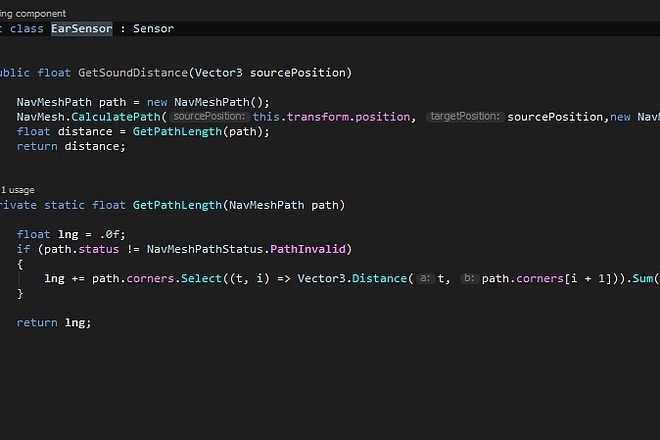The image size is (660, 440).
Task: Click the Sum method call
Action: click(x=642, y=278)
